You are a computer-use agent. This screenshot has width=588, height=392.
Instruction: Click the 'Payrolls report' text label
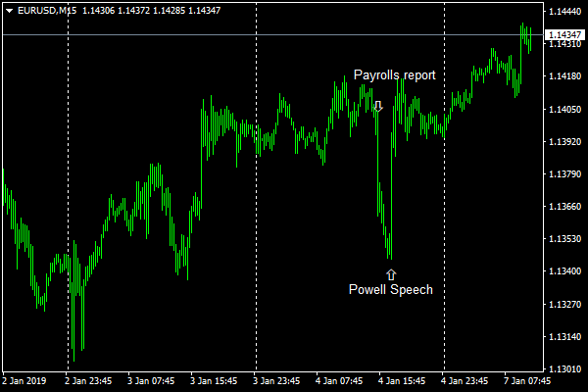394,74
